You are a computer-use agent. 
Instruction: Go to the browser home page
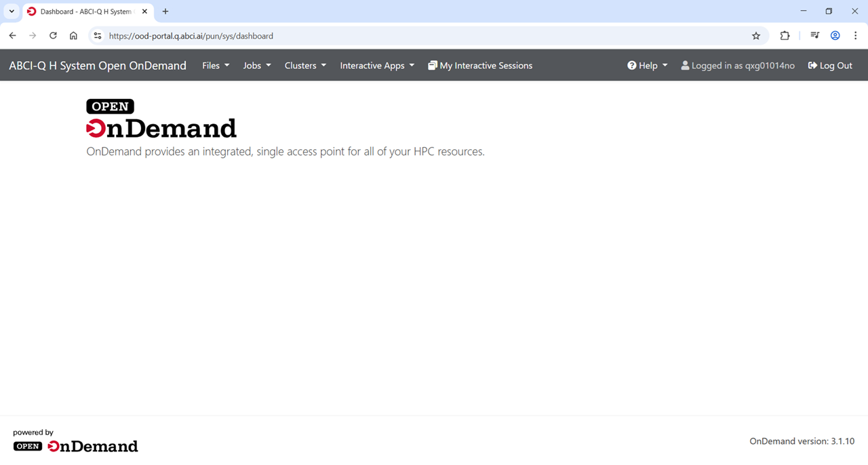click(73, 36)
